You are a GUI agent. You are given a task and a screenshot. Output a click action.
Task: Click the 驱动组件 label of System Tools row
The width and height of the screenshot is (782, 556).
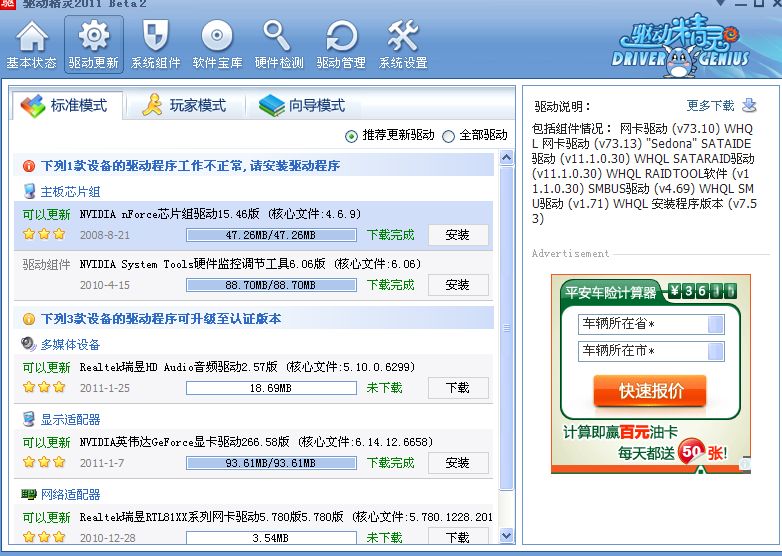(46, 264)
